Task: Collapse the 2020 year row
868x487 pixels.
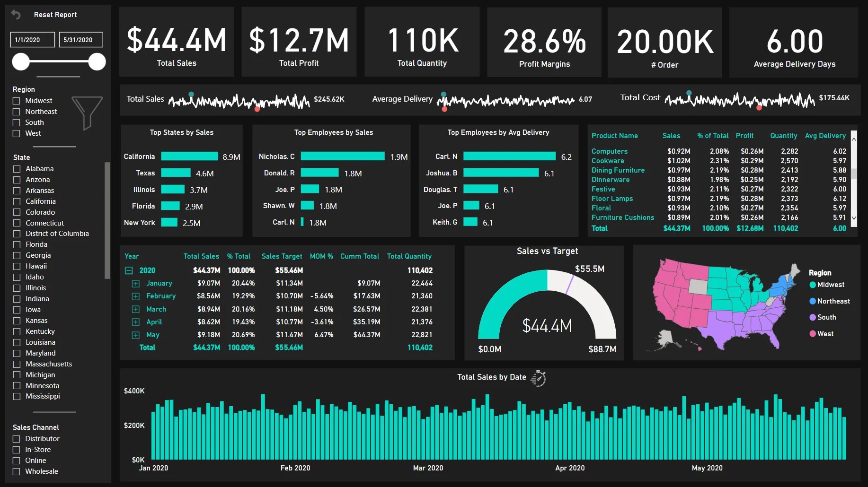Action: pos(129,270)
